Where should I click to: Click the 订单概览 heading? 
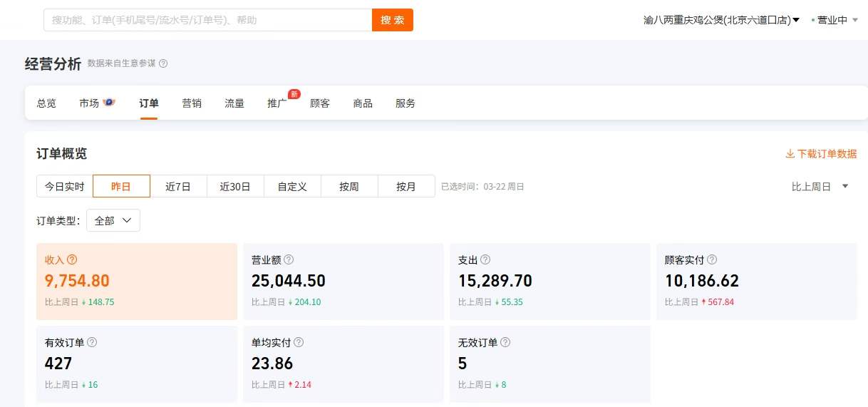click(62, 153)
